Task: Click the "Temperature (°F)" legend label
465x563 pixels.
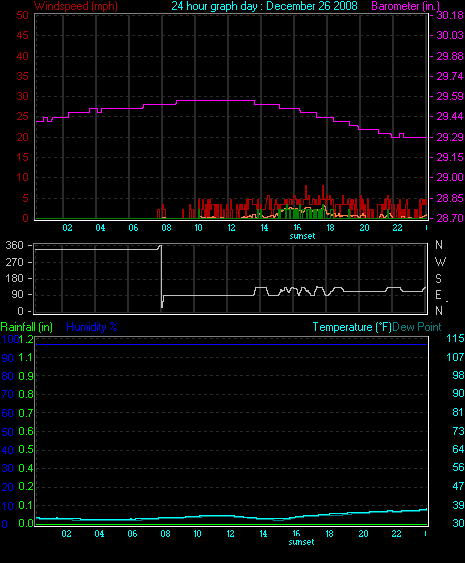Action: click(352, 327)
